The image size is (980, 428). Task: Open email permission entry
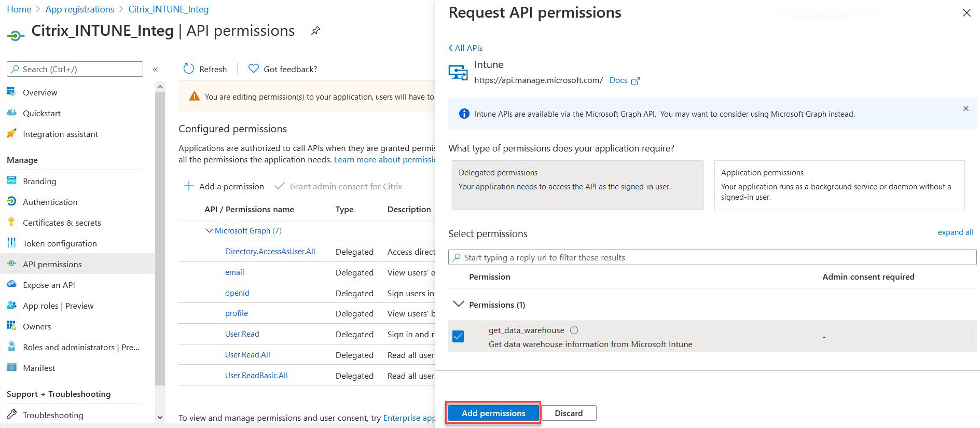pyautogui.click(x=234, y=272)
